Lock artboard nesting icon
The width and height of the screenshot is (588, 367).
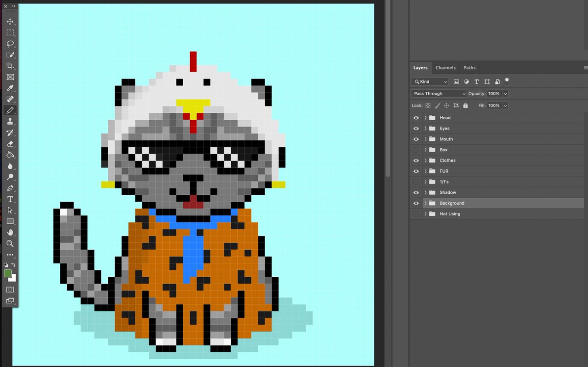coord(456,105)
